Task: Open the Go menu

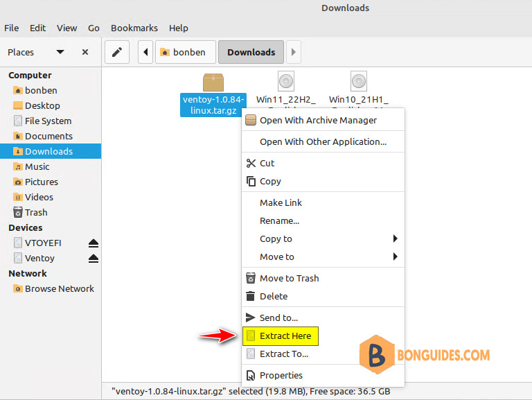Action: pos(94,28)
